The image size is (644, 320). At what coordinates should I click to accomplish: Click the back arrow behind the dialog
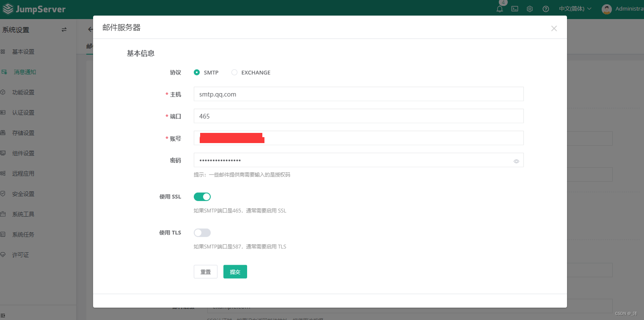[x=90, y=30]
